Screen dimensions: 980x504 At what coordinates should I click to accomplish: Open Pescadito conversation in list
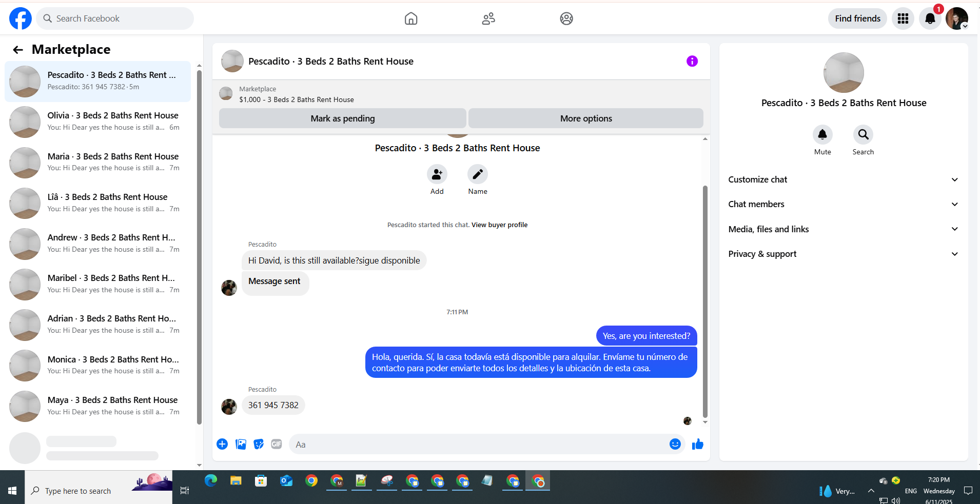coord(97,81)
